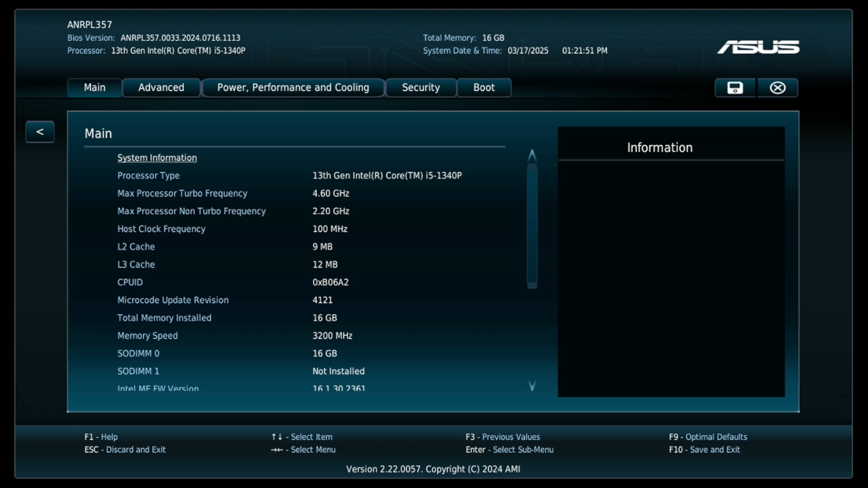The image size is (868, 488).
Task: Select Microcode Update Revision label
Action: coord(173,300)
